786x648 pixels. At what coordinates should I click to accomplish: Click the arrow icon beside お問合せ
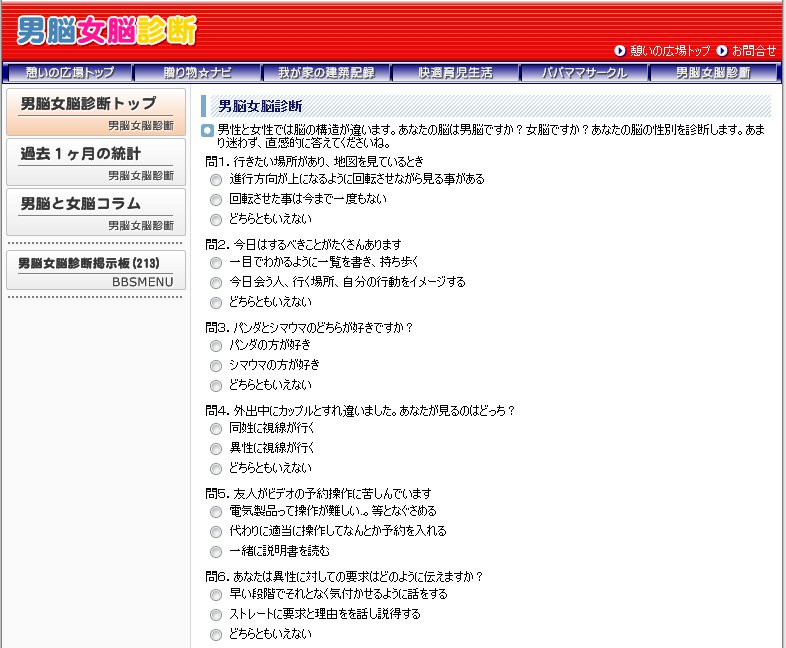(x=721, y=50)
